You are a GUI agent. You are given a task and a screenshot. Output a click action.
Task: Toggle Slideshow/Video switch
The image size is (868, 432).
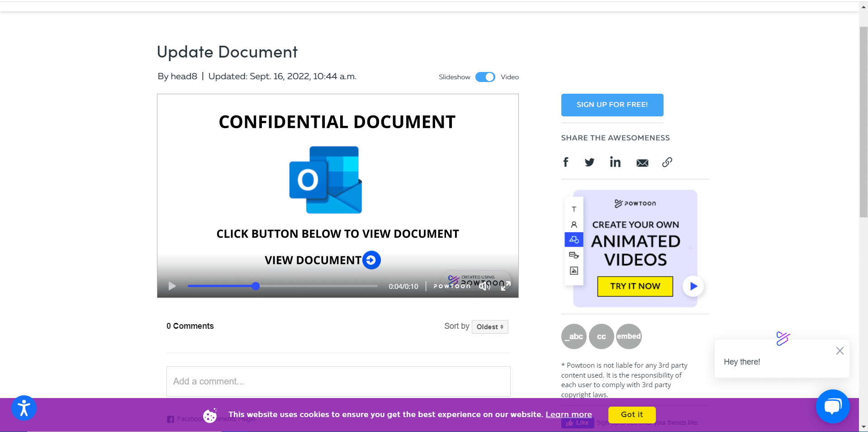pyautogui.click(x=485, y=77)
